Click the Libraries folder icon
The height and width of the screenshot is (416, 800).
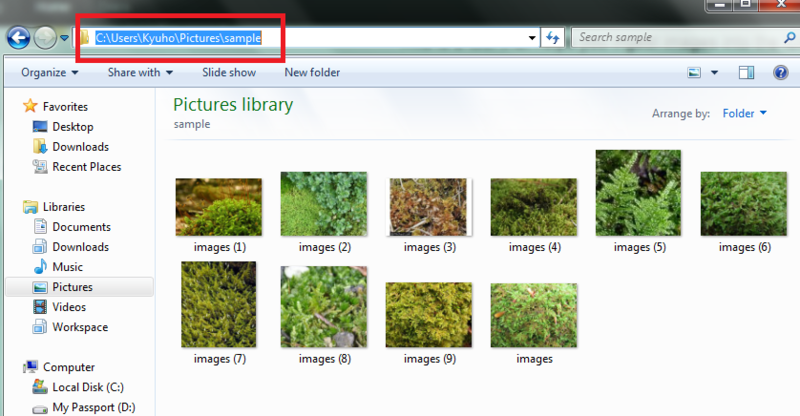30,207
